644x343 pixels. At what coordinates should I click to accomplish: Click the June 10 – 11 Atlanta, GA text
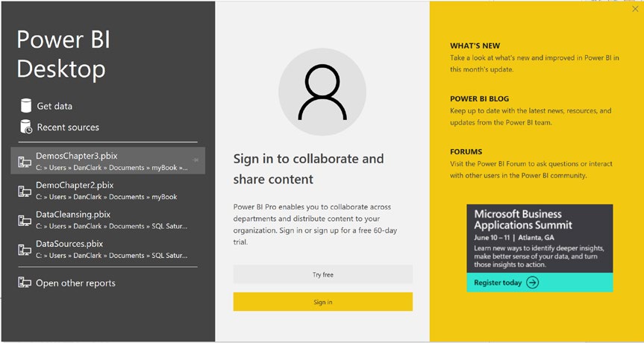pyautogui.click(x=514, y=238)
